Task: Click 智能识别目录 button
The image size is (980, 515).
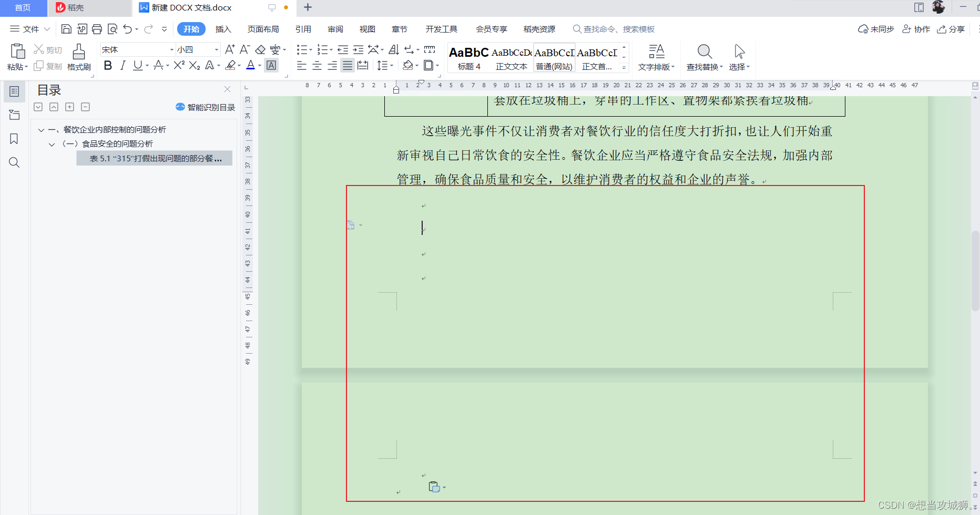Action: click(x=206, y=107)
